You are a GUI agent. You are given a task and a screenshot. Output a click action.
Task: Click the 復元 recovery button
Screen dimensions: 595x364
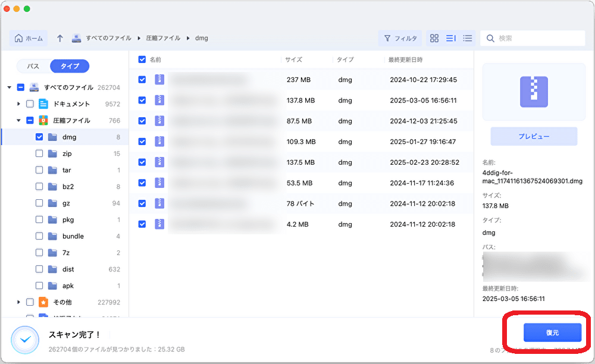(x=552, y=333)
